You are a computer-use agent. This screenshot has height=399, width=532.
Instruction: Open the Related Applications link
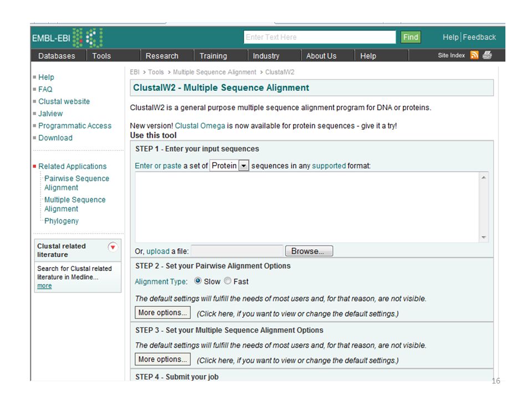pyautogui.click(x=72, y=167)
